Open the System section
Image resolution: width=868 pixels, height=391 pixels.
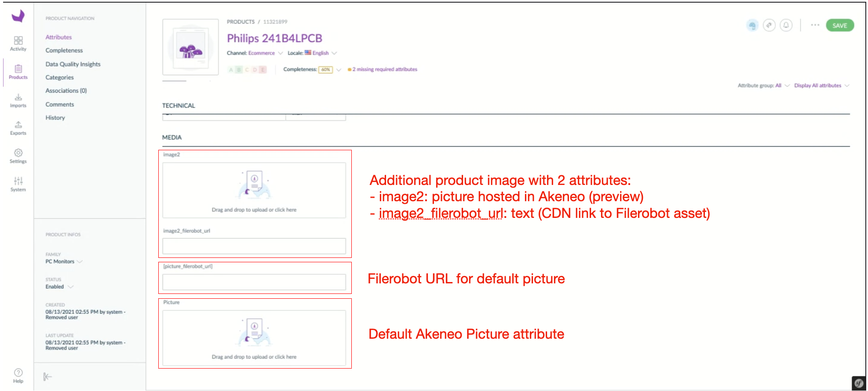click(x=18, y=184)
